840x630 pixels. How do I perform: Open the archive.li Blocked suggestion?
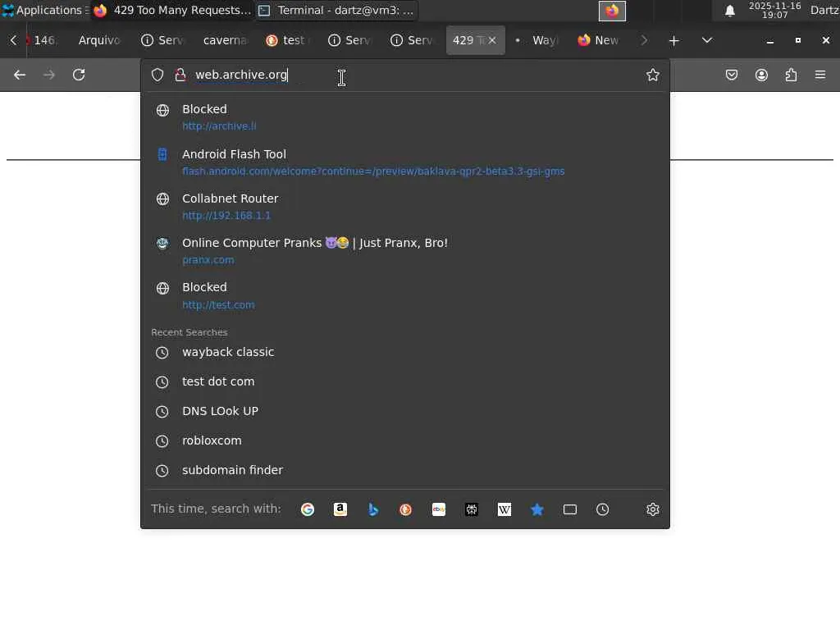coord(405,117)
